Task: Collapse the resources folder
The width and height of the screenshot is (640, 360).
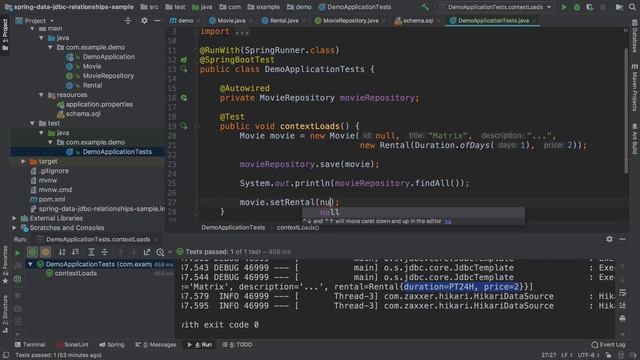Action: point(42,95)
